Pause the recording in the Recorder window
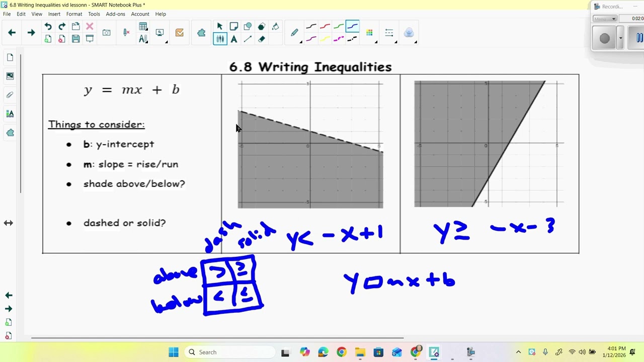644x362 pixels. coord(639,38)
